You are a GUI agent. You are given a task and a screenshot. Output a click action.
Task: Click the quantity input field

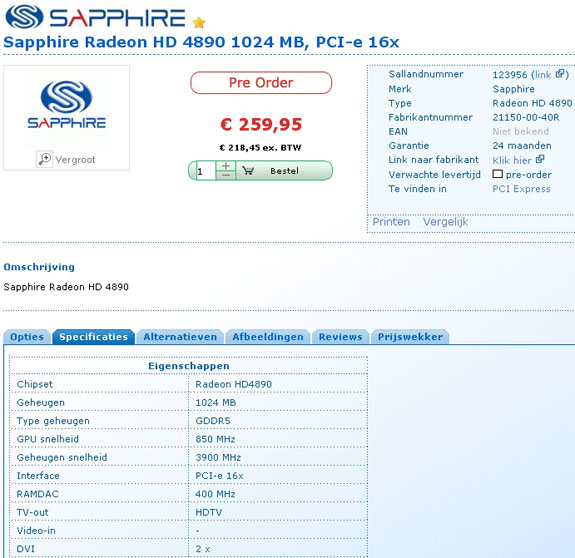(x=206, y=171)
